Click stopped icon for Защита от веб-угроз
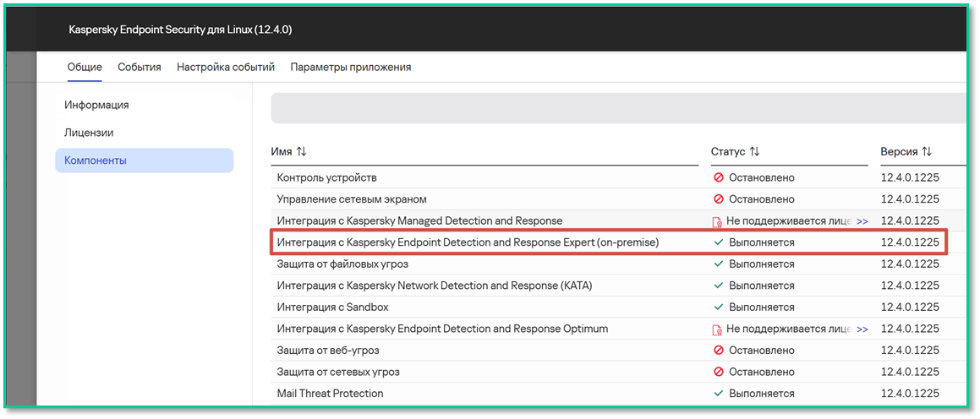This screenshot has height=419, width=980. pyautogui.click(x=718, y=351)
